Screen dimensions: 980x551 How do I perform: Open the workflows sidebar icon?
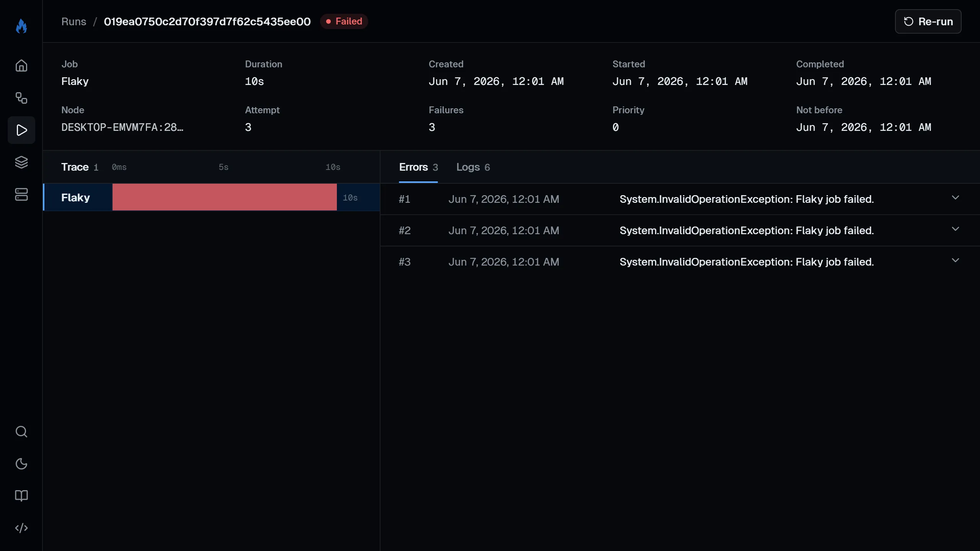pyautogui.click(x=21, y=98)
